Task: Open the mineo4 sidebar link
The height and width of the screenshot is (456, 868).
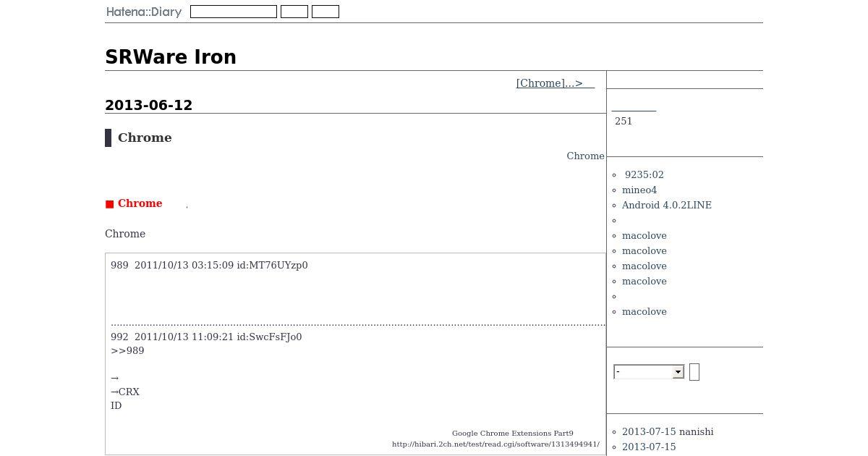Action: [x=639, y=190]
